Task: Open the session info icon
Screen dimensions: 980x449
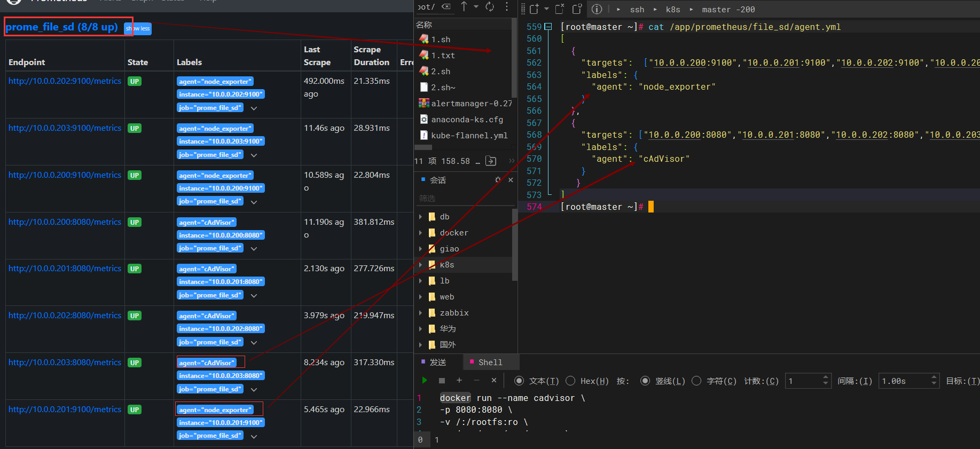Action: [597, 9]
